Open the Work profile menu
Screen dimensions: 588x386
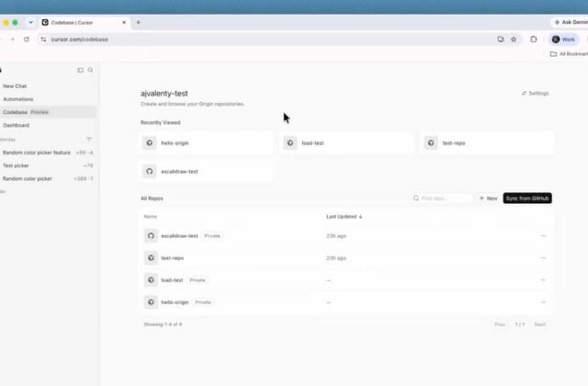tap(563, 40)
